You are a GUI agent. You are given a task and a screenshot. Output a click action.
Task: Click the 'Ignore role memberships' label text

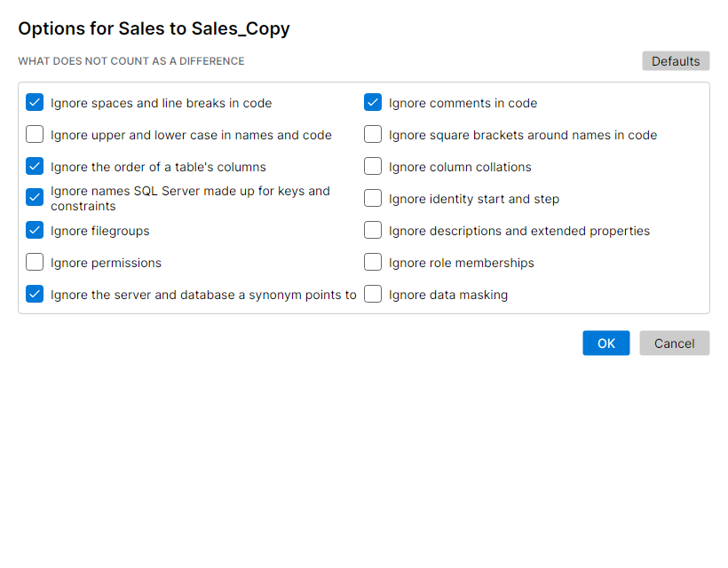(x=462, y=263)
